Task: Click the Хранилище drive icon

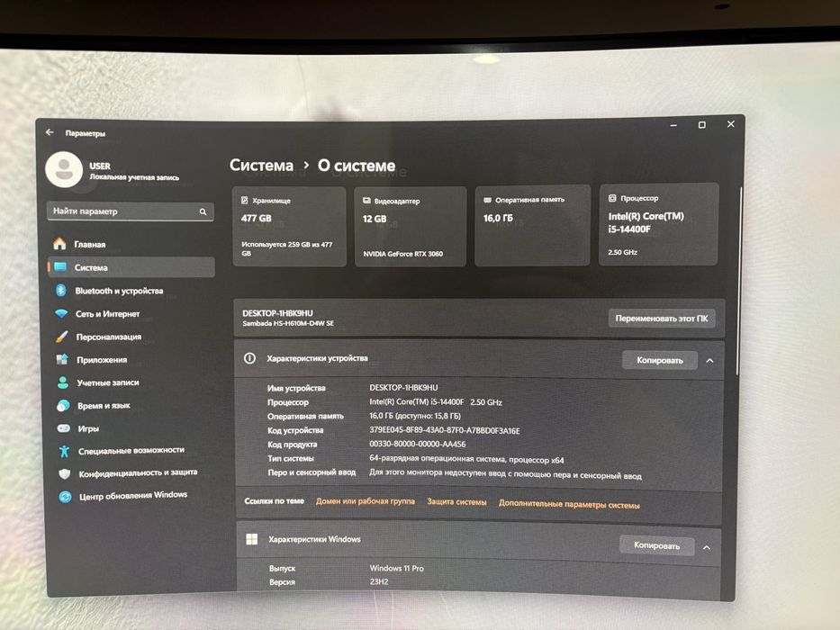Action: point(244,201)
